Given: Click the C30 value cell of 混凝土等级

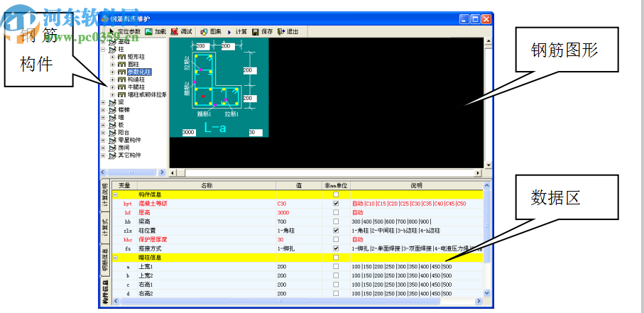Looking at the screenshot, I should tap(299, 203).
